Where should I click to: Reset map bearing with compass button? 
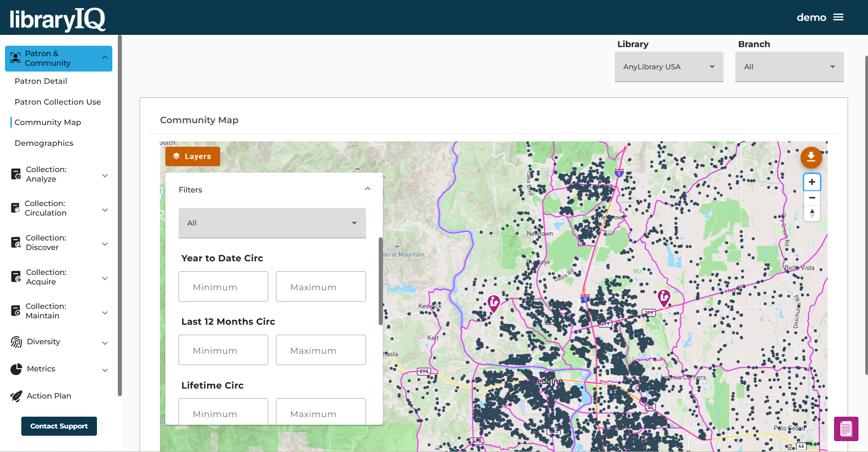click(812, 213)
